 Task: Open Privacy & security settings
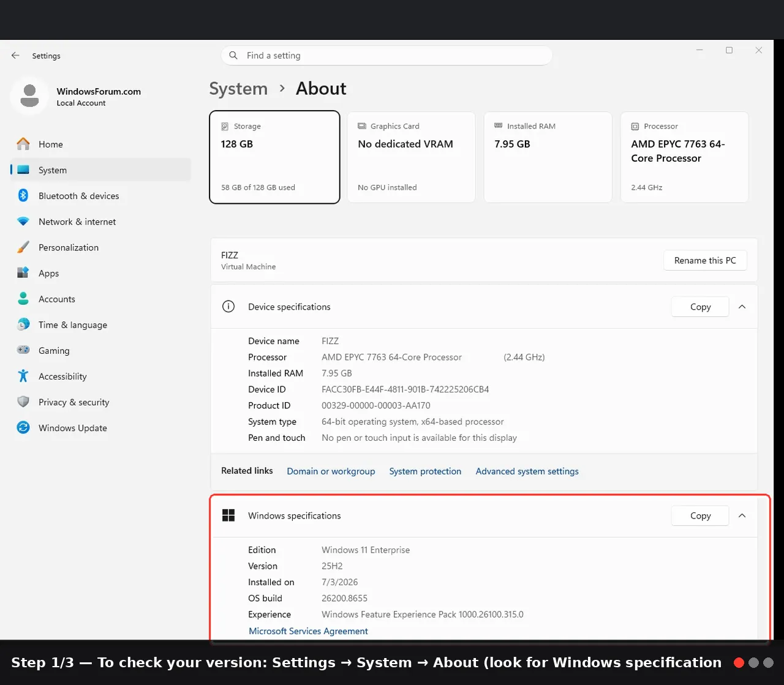pos(100,402)
